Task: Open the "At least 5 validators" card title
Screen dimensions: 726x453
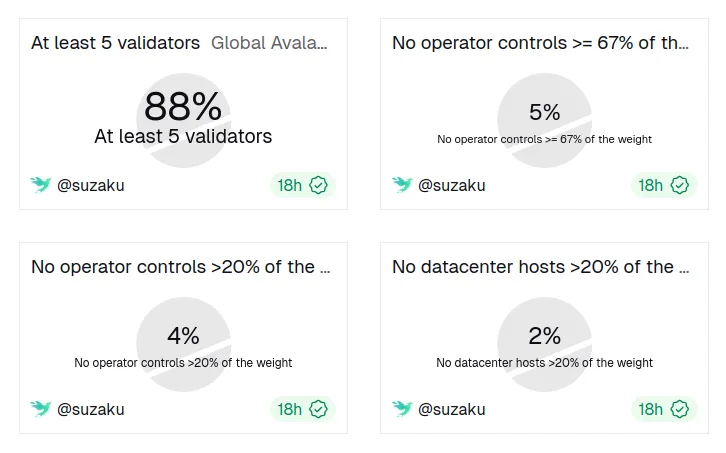Action: pos(115,43)
